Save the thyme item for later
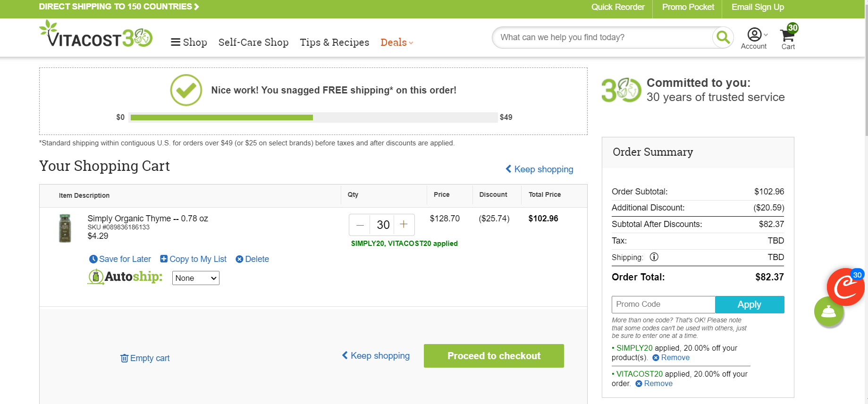868x404 pixels. click(120, 259)
